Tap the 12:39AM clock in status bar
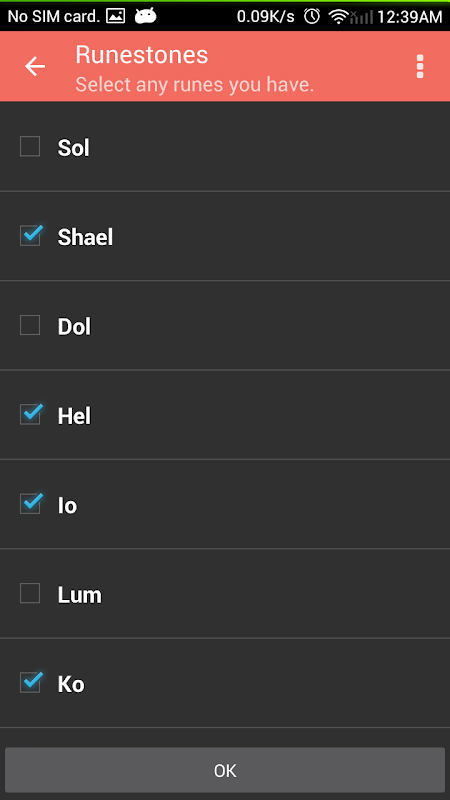 click(410, 17)
